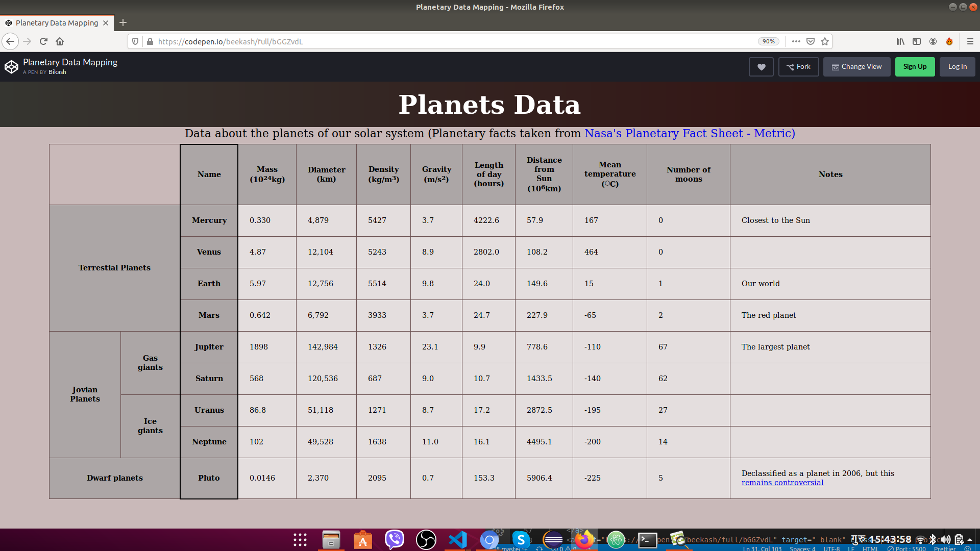Open Skype from the dock
980x551 pixels.
point(521,540)
